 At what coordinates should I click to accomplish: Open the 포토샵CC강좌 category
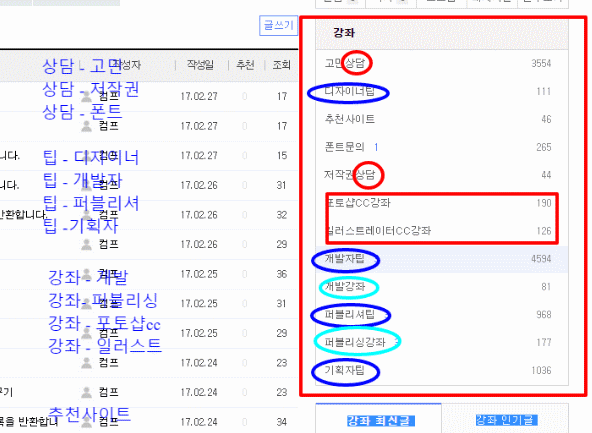(x=358, y=203)
